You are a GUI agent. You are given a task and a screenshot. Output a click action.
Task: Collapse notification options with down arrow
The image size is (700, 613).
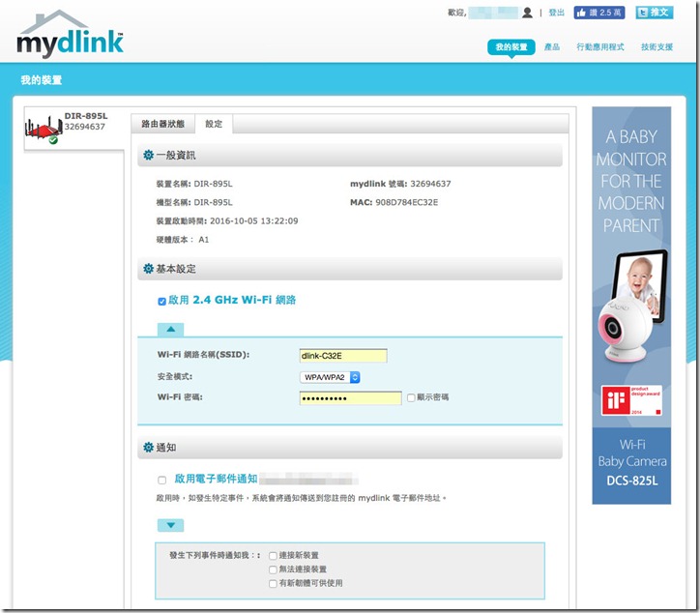tap(170, 525)
